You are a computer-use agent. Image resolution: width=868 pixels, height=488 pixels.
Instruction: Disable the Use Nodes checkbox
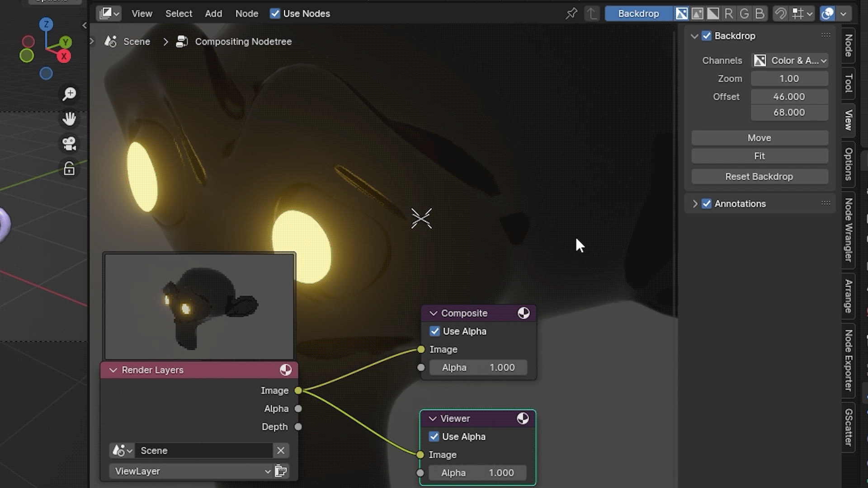(275, 14)
